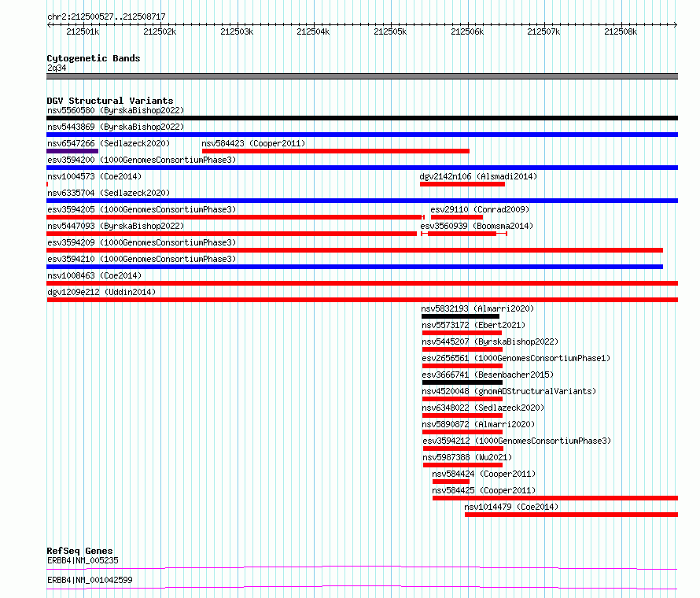Open nsv6547266 (Sedlazeck2020) label
This screenshot has width=700, height=598.
[109, 143]
